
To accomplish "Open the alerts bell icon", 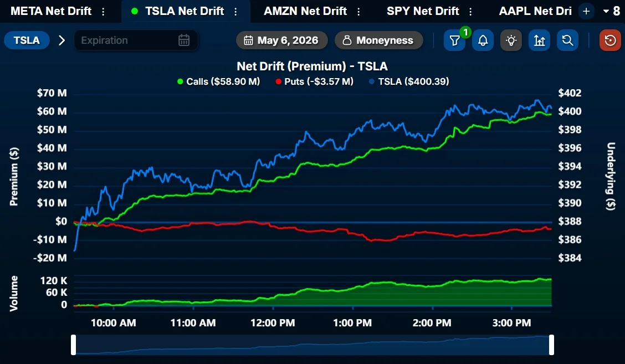I will click(x=483, y=40).
